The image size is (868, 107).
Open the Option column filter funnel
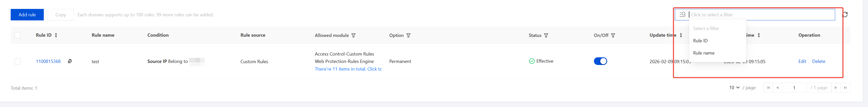(408, 35)
